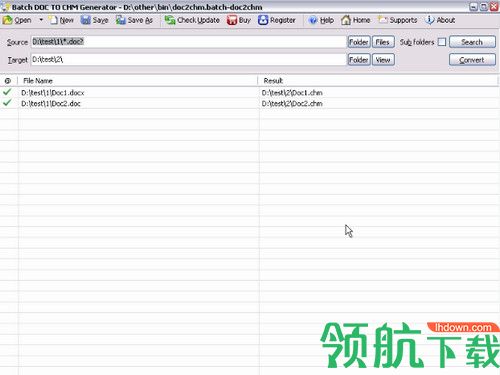Click the Open toolbar icon
Screen dimensions: 500x375
point(17,20)
